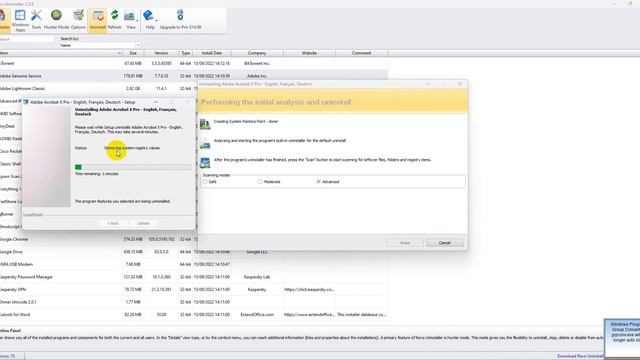Select the HSPA USB Modem row
The image size is (640, 360).
click(193, 264)
